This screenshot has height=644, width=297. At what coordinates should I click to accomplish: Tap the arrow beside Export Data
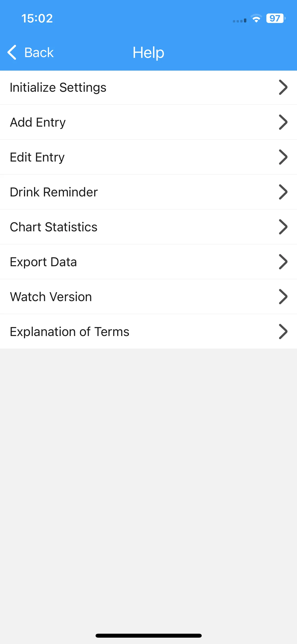coord(283,262)
